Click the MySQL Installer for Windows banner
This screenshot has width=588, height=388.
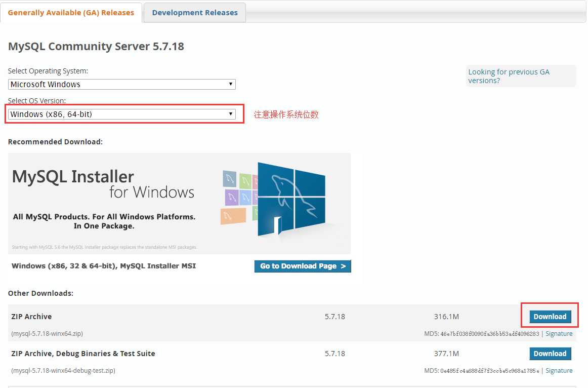(x=179, y=204)
